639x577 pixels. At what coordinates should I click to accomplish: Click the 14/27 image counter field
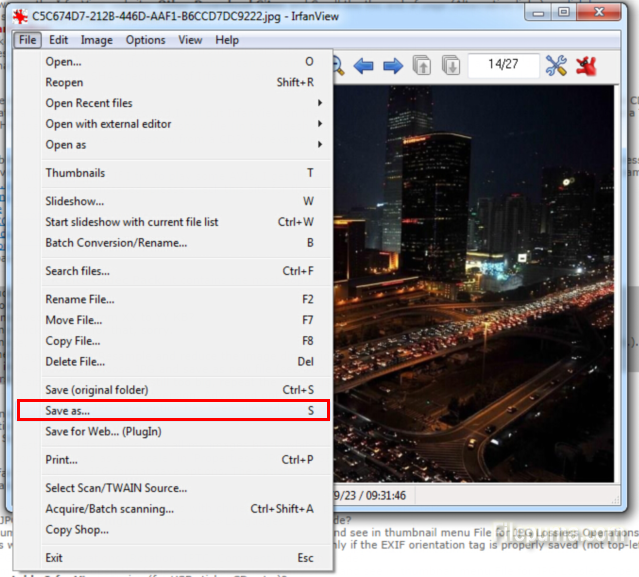tap(503, 66)
